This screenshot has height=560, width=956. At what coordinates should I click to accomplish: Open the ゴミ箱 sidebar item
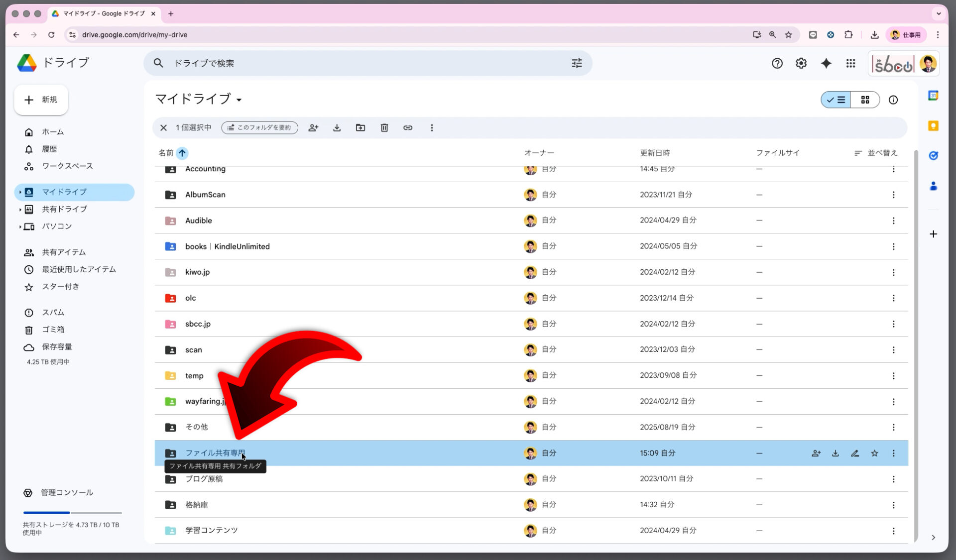(x=54, y=330)
